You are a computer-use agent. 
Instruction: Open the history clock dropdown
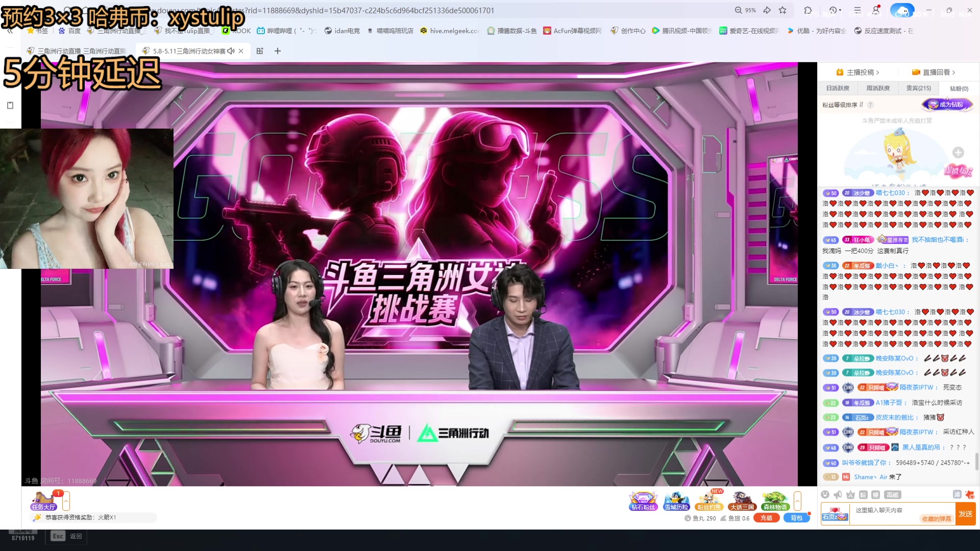click(x=835, y=10)
